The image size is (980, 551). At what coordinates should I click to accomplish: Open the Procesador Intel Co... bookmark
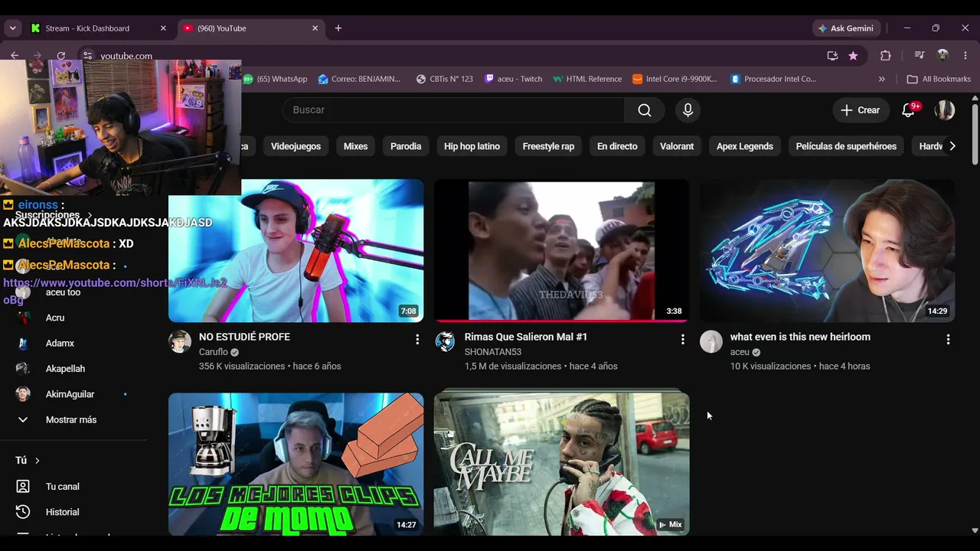click(x=773, y=79)
